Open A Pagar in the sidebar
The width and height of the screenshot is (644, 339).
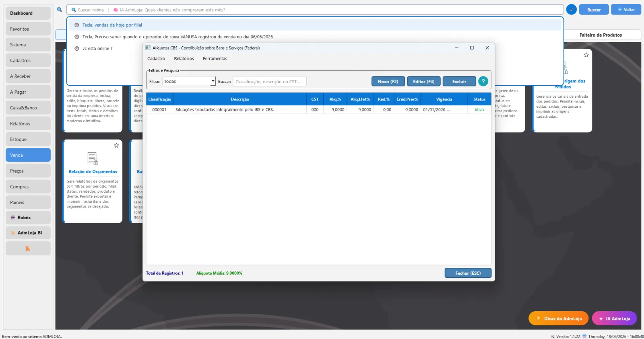(28, 92)
